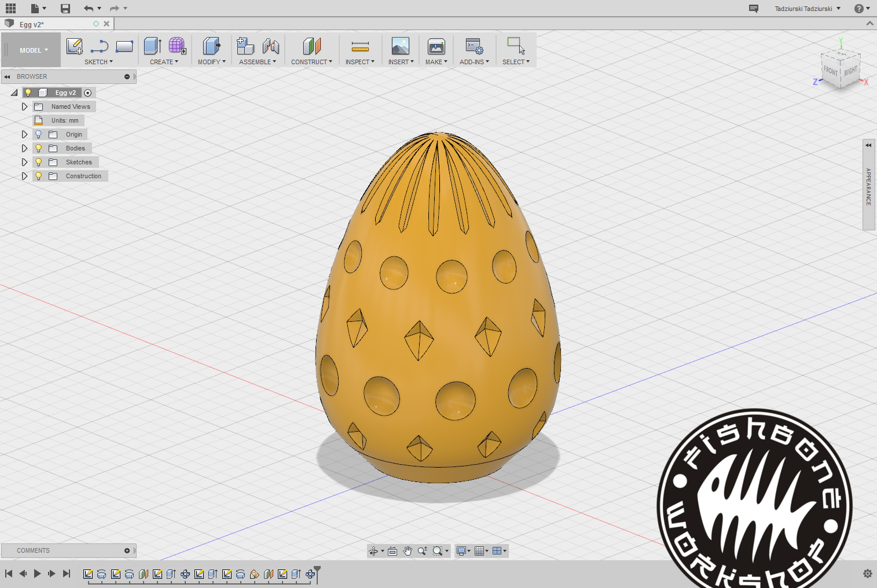Play the timeline
Screen dimensions: 877x588
coord(37,574)
